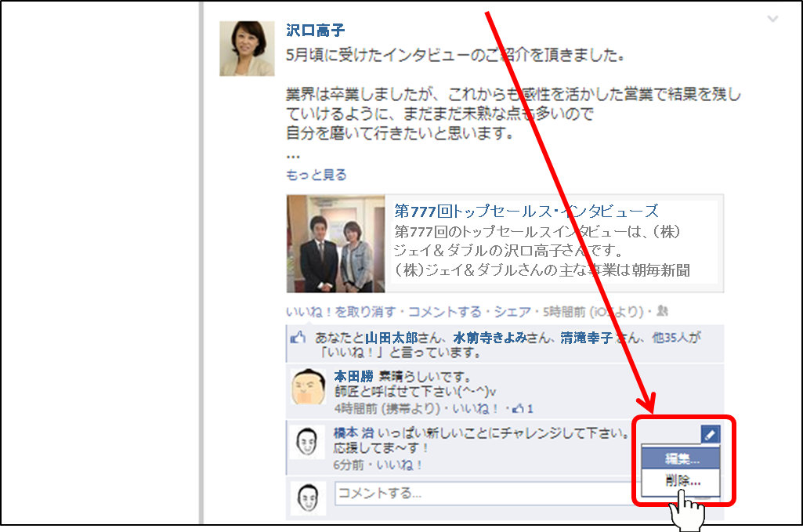Click the audience privacy icon after the timestamp
This screenshot has height=532, width=803.
[662, 311]
